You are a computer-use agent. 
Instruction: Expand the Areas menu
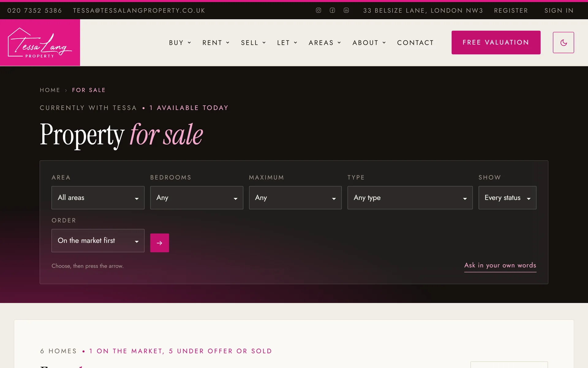point(325,43)
